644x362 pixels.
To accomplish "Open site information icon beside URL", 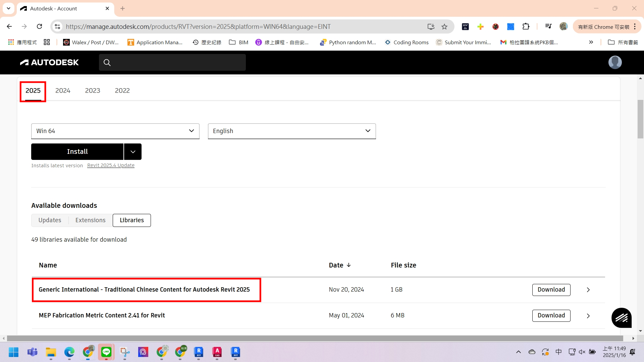I will coord(58,26).
